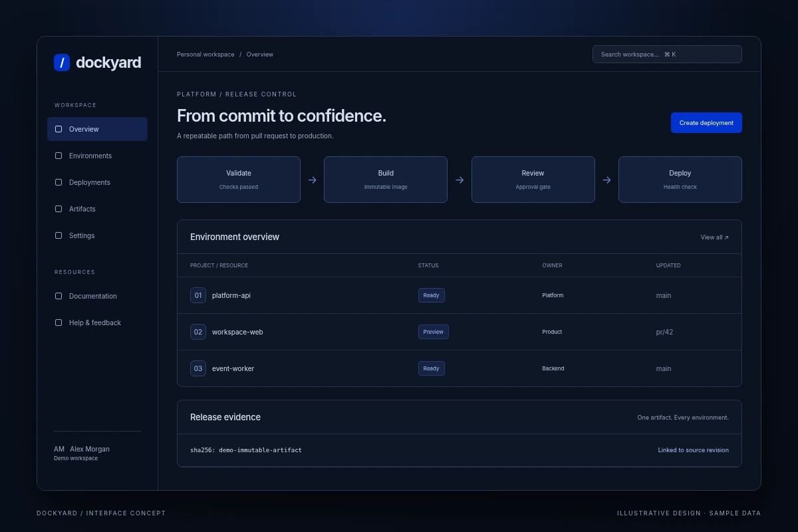This screenshot has width=798, height=532.
Task: Click the Ready status badge for event-worker
Action: pos(432,368)
